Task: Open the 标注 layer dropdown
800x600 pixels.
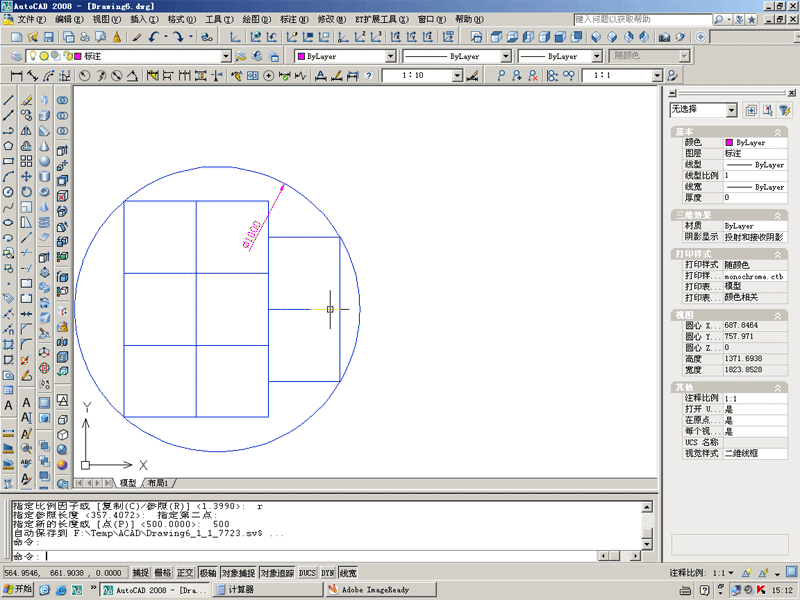Action: tap(226, 56)
